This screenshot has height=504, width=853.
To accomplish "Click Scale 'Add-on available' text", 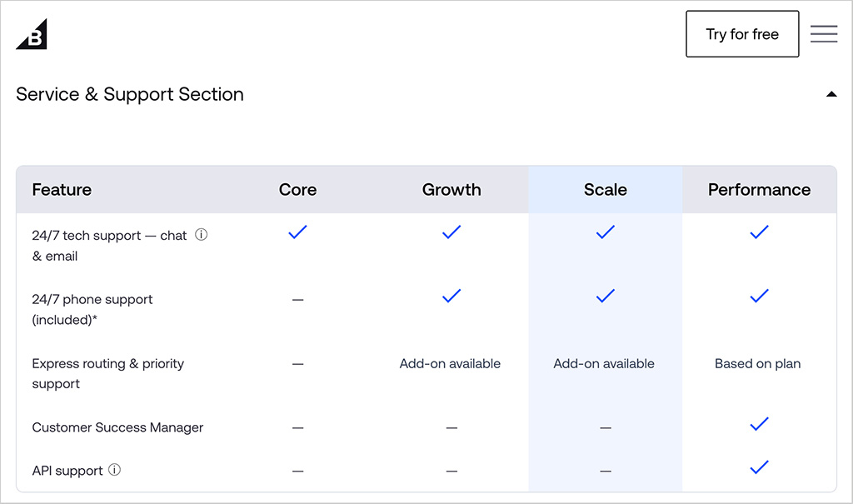I will click(604, 363).
